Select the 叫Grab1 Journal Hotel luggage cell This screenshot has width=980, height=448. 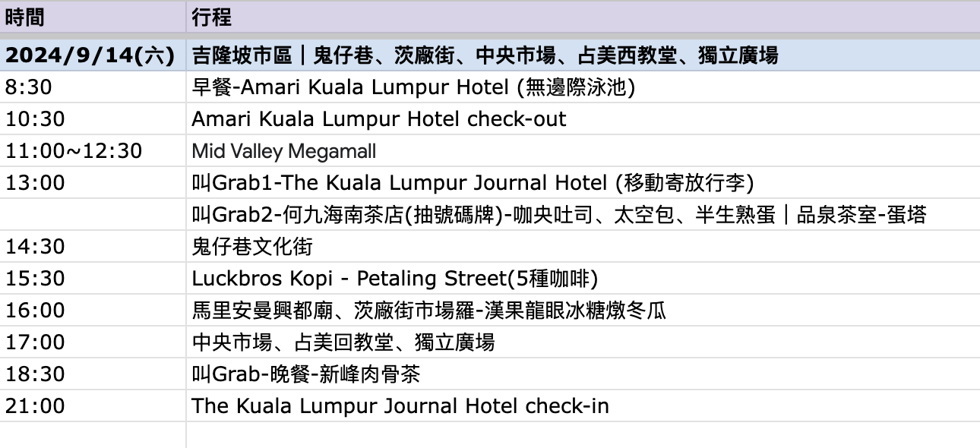(x=583, y=183)
